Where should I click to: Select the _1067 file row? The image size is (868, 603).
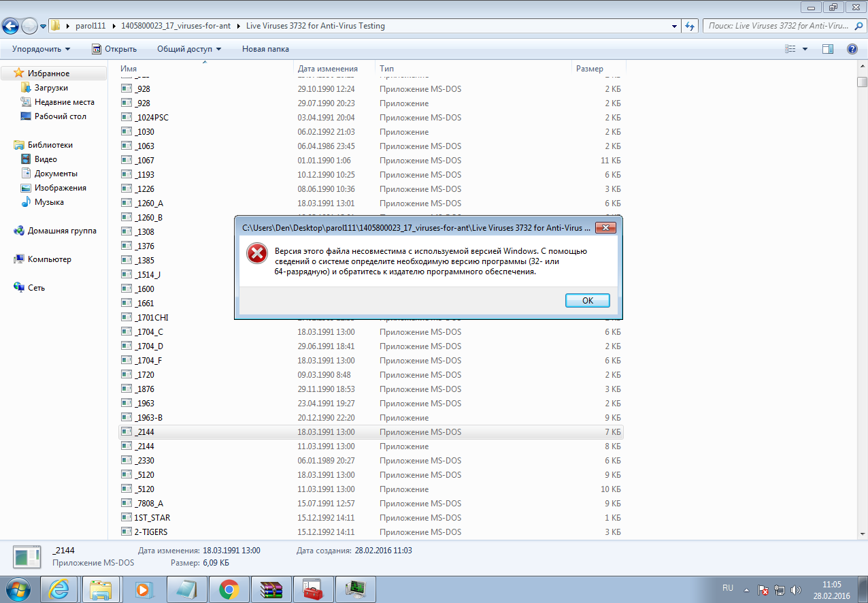tap(371, 161)
